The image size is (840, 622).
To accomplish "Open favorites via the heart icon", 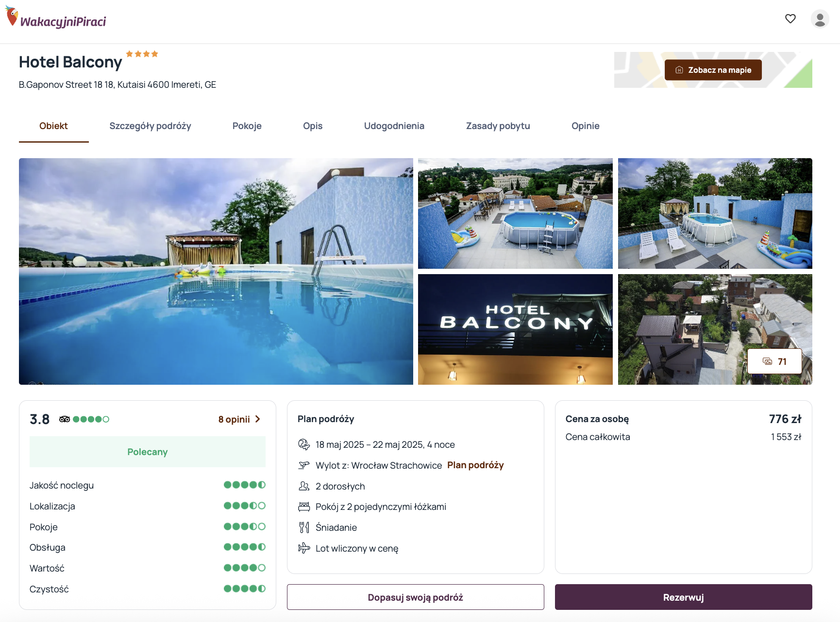I will pos(790,18).
